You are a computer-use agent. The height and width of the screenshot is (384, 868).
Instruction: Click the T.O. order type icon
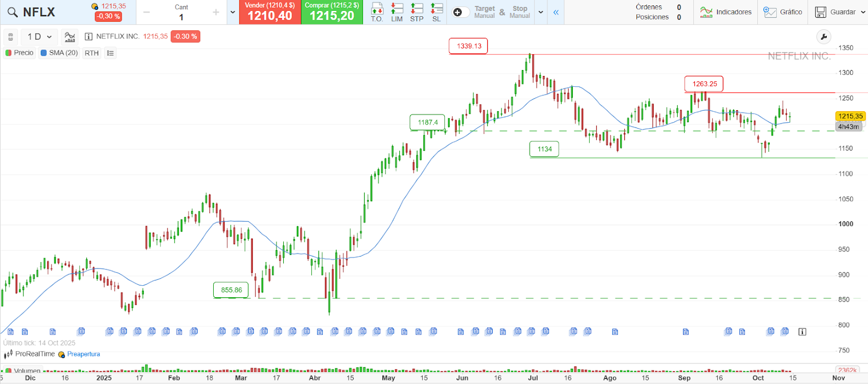pyautogui.click(x=376, y=12)
